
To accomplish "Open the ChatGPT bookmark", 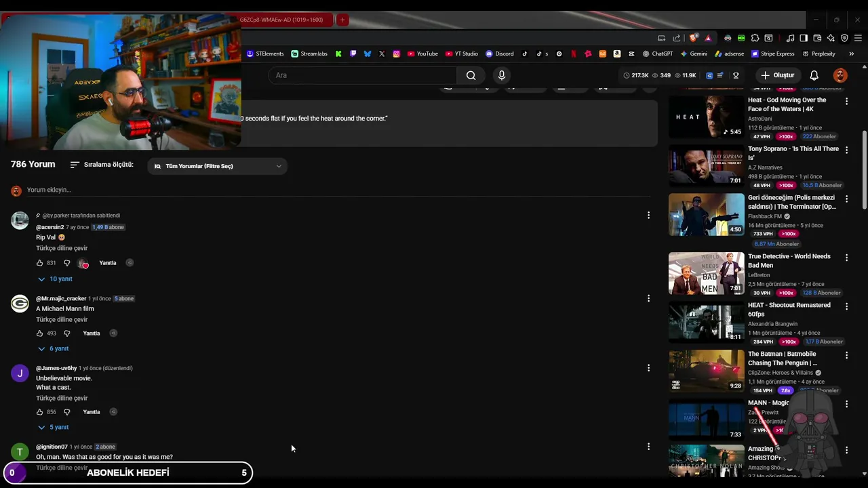I will pyautogui.click(x=658, y=54).
